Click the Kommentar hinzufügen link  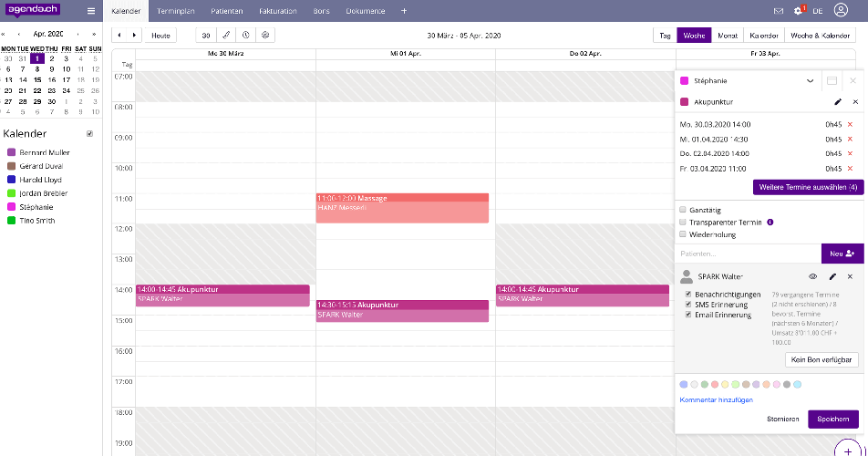tap(716, 400)
